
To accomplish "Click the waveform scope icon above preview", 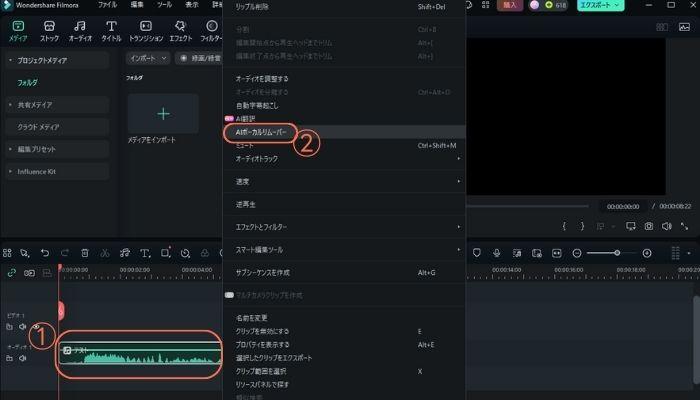I will [684, 27].
